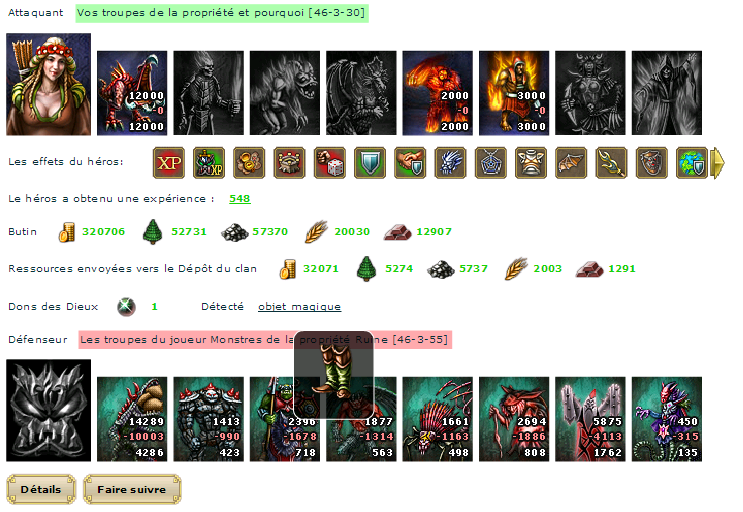Open the objet magique link
Screen dimensions: 743x512
[299, 306]
